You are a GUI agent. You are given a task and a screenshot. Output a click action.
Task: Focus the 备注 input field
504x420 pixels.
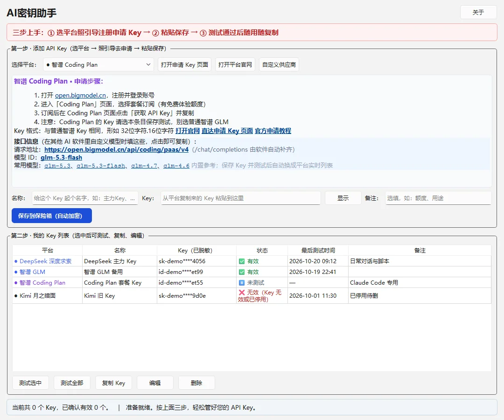click(438, 198)
